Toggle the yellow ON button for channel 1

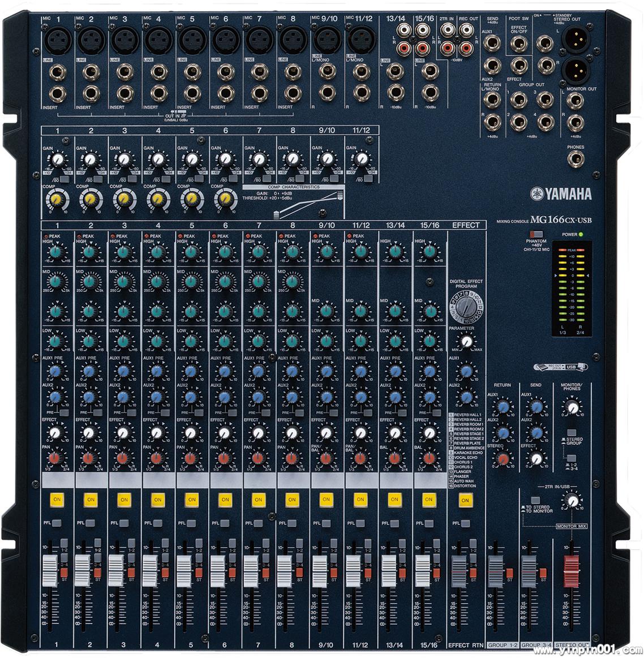coord(57,500)
